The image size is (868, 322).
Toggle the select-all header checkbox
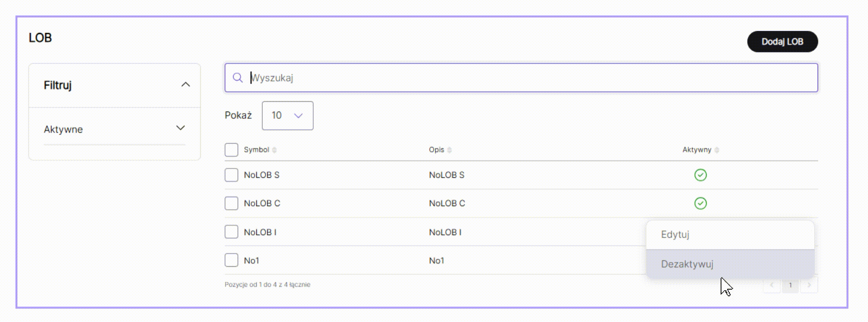[232, 150]
